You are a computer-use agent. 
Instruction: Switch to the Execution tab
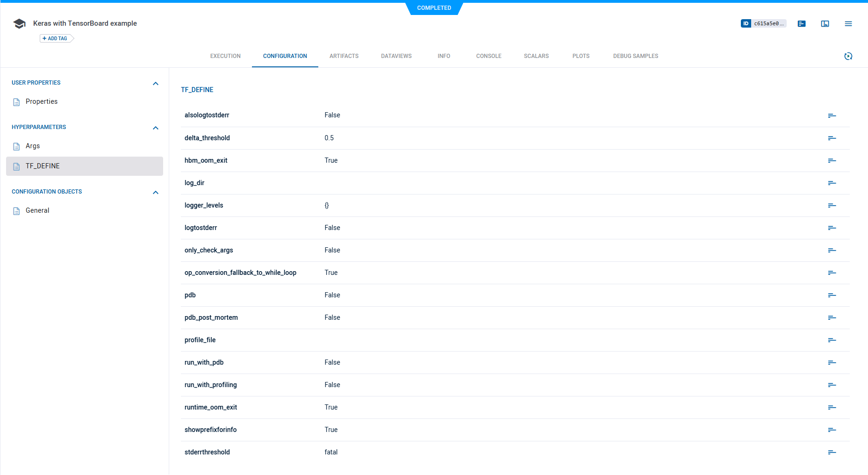click(225, 56)
